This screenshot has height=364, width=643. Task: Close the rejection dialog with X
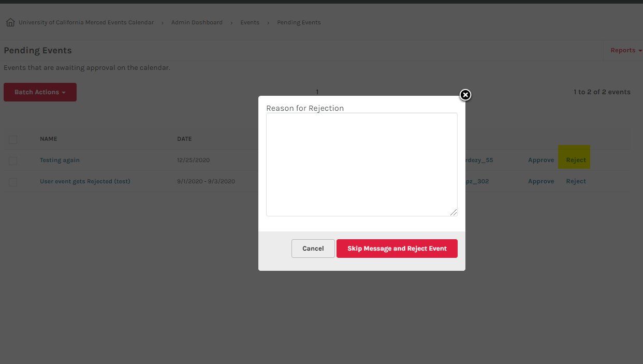pyautogui.click(x=465, y=95)
